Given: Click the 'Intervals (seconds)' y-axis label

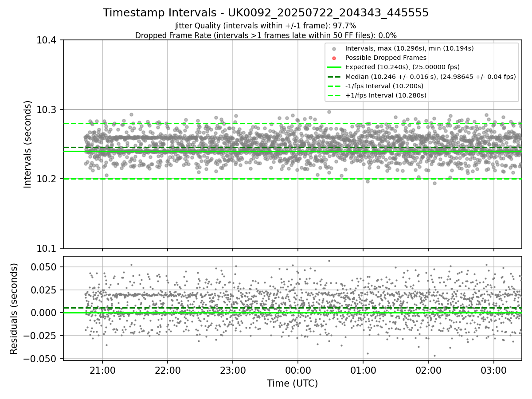Looking at the screenshot, I should [x=28, y=144].
